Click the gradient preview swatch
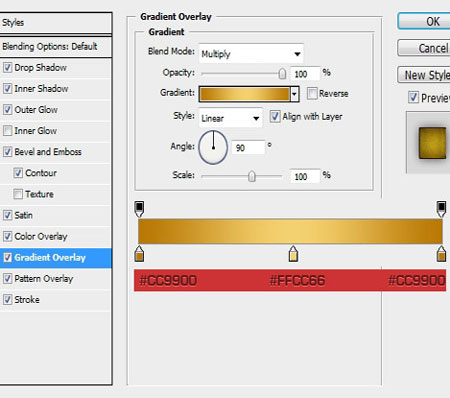 pyautogui.click(x=245, y=94)
